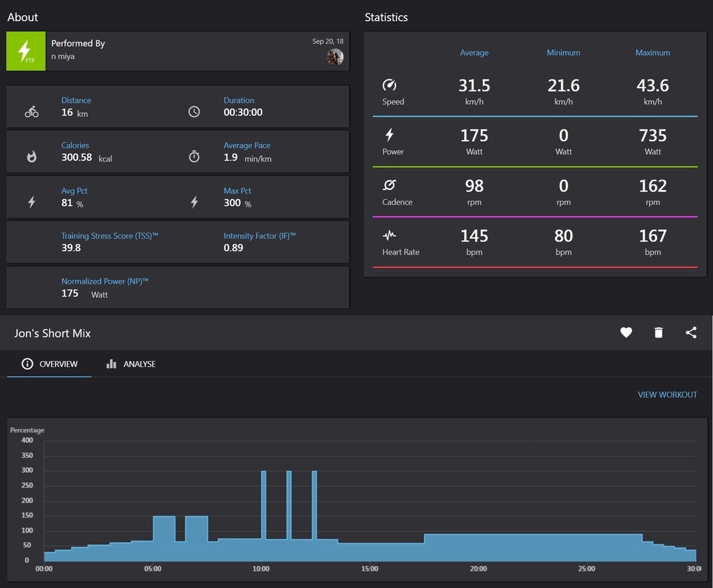Open the VIEW WORKOUT link
Image resolution: width=713 pixels, height=588 pixels.
[x=667, y=395]
